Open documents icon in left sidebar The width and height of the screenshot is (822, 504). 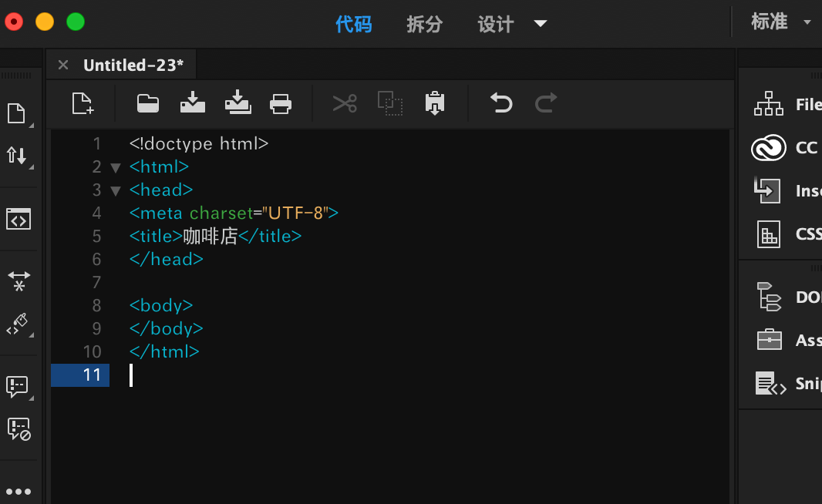[x=17, y=113]
